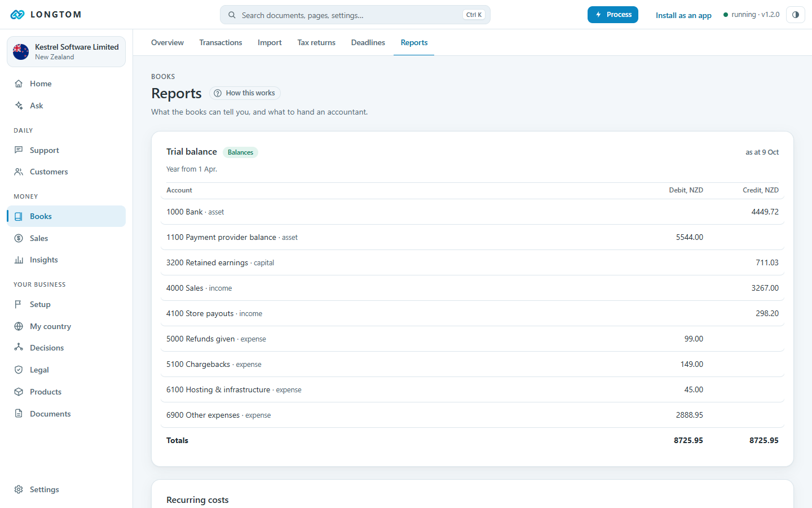Image resolution: width=812 pixels, height=508 pixels.
Task: Click the Legal shield icon
Action: point(19,370)
